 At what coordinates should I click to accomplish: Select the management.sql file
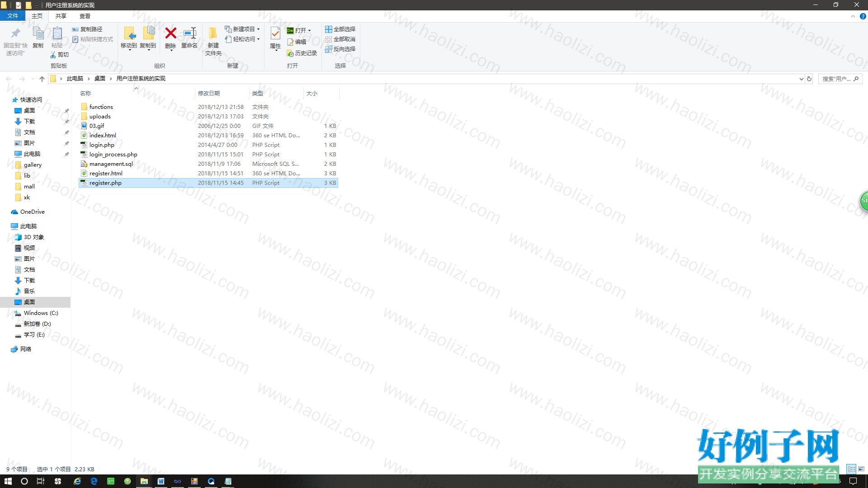pos(208,164)
